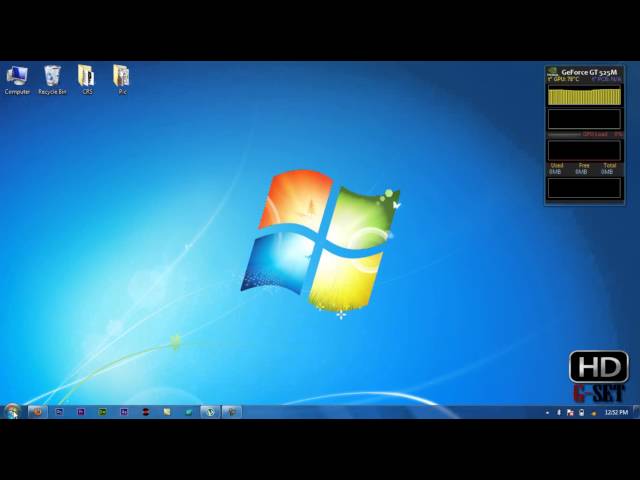This screenshot has width=640, height=480.
Task: Click the Bluetooth tray icon
Action: (x=559, y=413)
